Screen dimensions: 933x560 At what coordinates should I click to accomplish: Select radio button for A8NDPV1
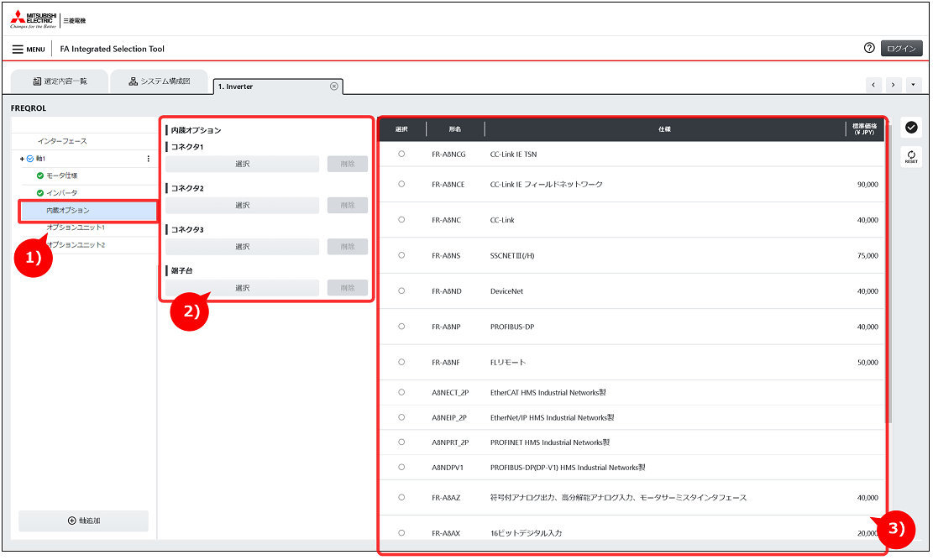coord(401,467)
